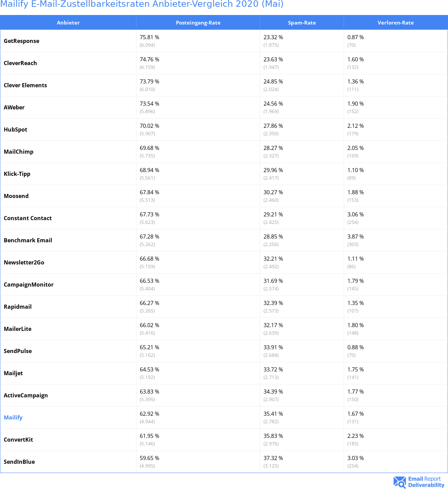Click GetResponse inbox rate 75.81 %
448x489 pixels.
coord(149,37)
